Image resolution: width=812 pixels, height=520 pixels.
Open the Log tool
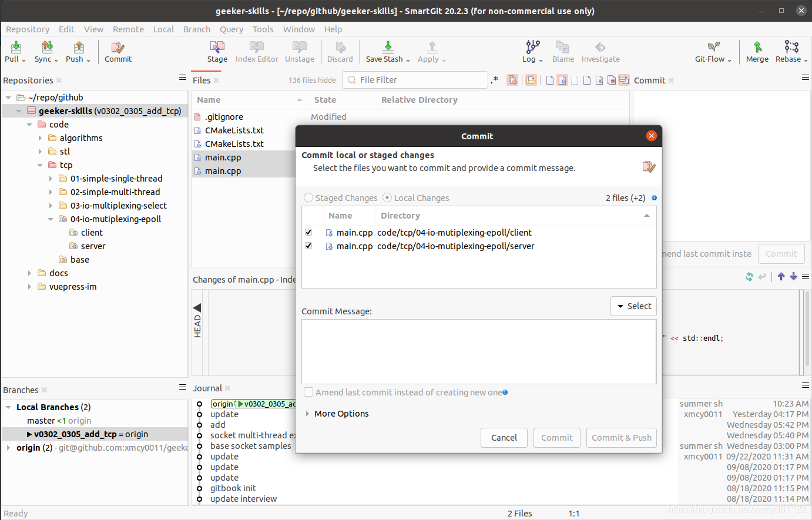pos(533,47)
